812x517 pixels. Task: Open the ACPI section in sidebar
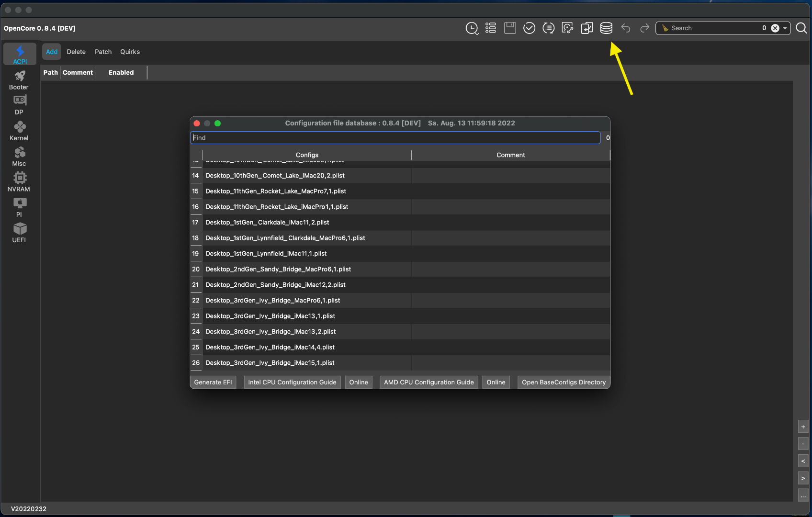(20, 54)
